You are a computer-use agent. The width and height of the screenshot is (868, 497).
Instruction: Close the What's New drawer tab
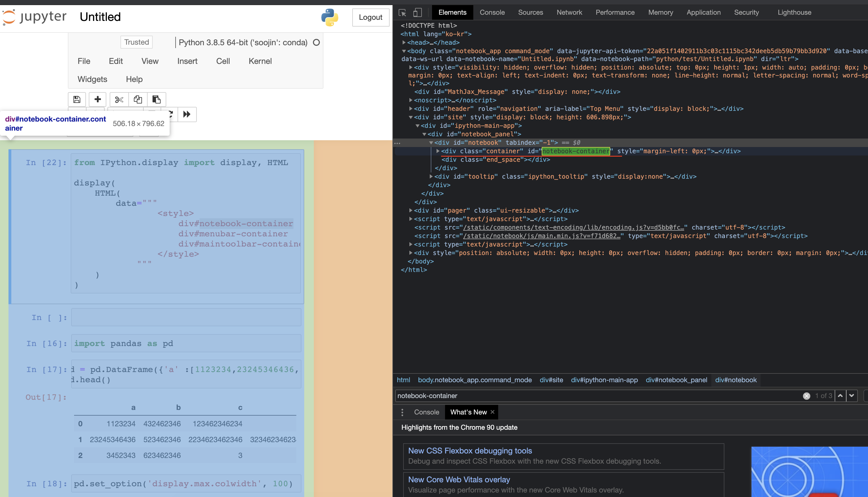point(492,412)
